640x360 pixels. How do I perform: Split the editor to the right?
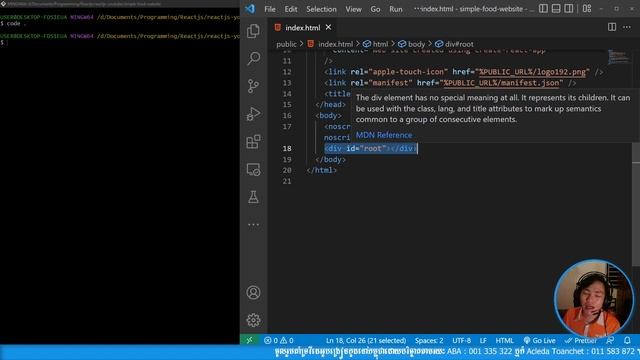(612, 27)
